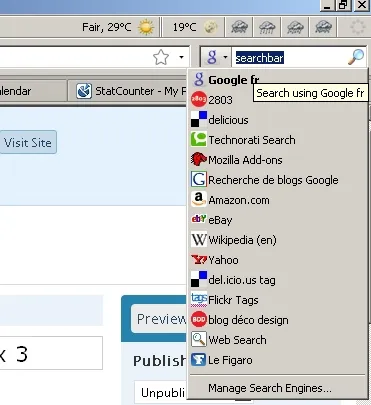
Task: Click inside the searchbar text field
Action: click(x=290, y=58)
